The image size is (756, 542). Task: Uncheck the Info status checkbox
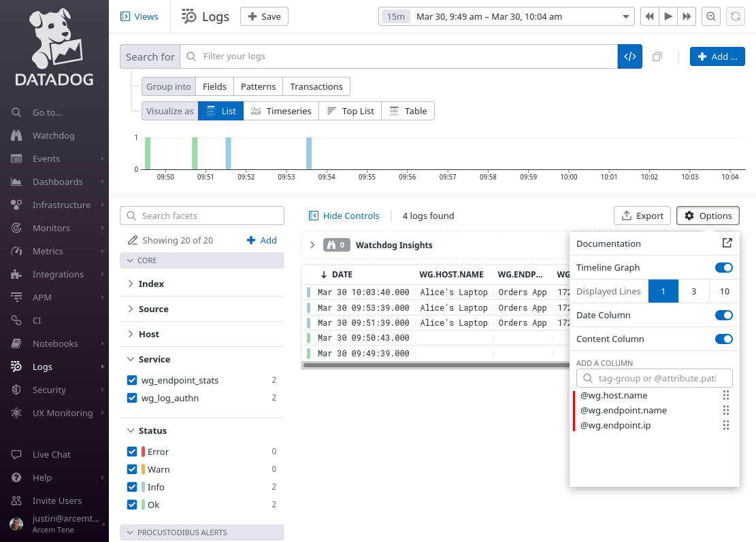132,487
